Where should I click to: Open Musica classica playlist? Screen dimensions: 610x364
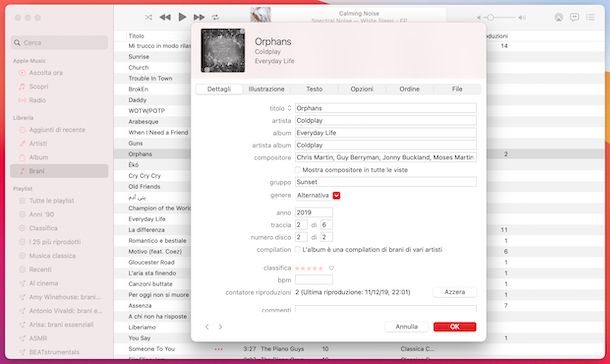tap(52, 256)
